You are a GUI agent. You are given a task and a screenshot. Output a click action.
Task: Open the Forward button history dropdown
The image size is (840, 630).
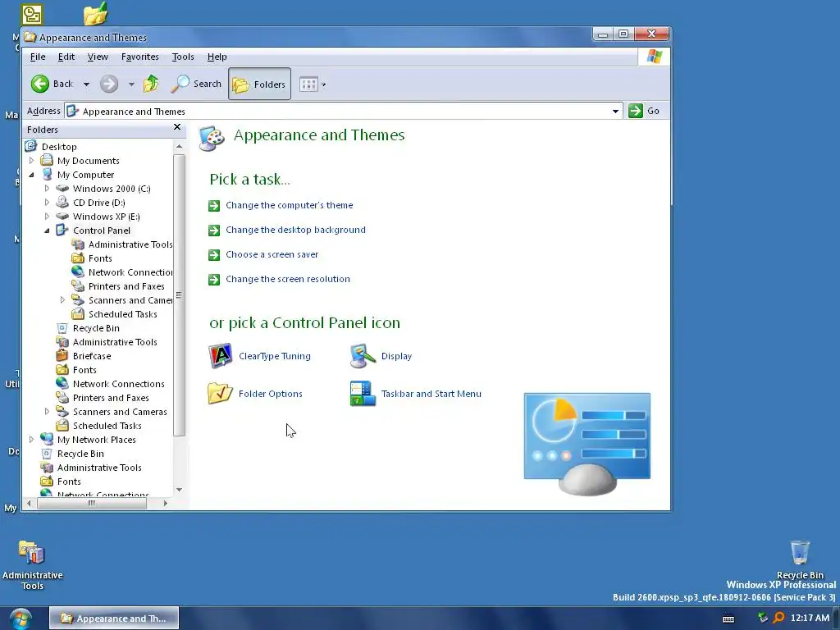[x=131, y=84]
